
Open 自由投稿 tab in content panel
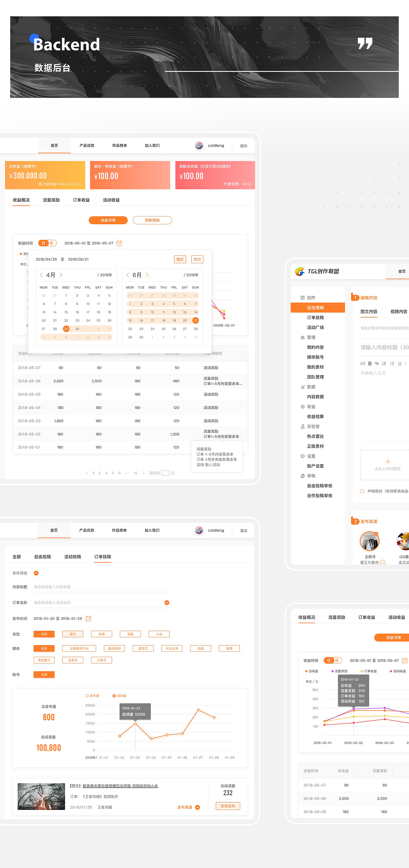[x=42, y=557]
